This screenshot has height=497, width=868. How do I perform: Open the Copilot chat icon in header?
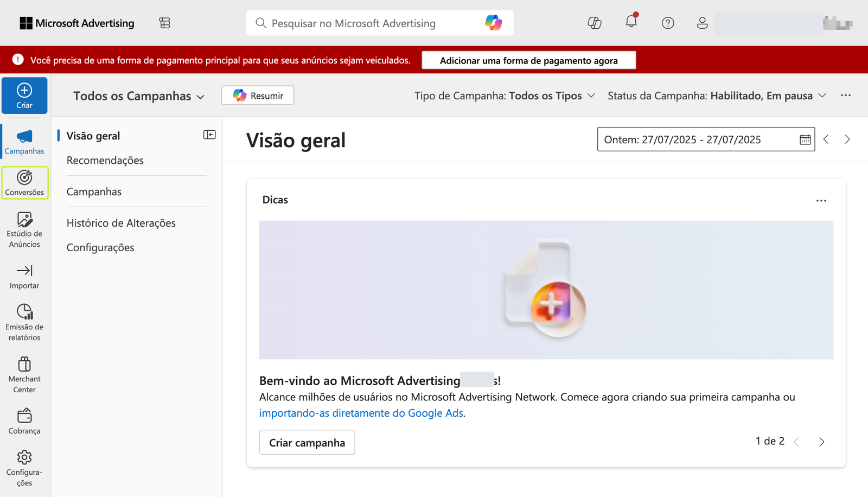pyautogui.click(x=595, y=23)
